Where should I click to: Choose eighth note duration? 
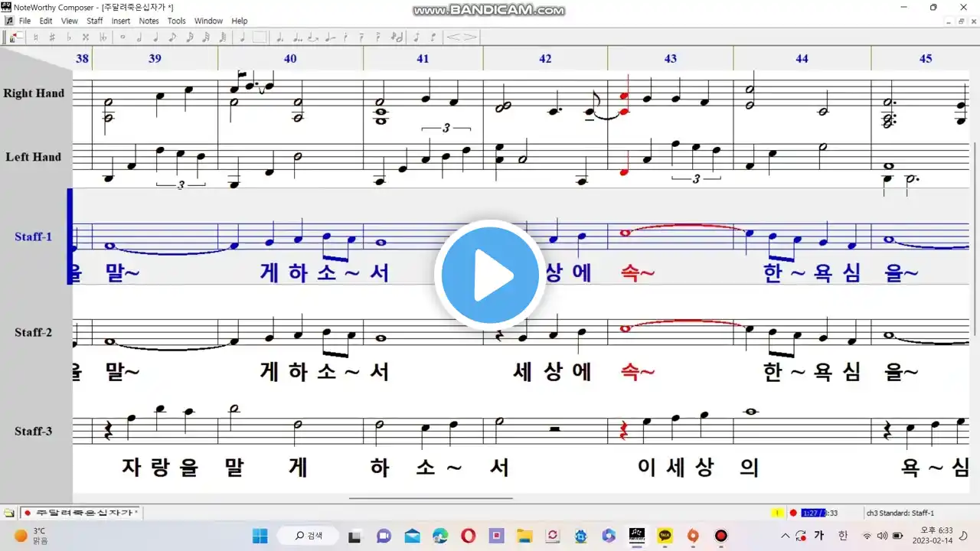[172, 37]
